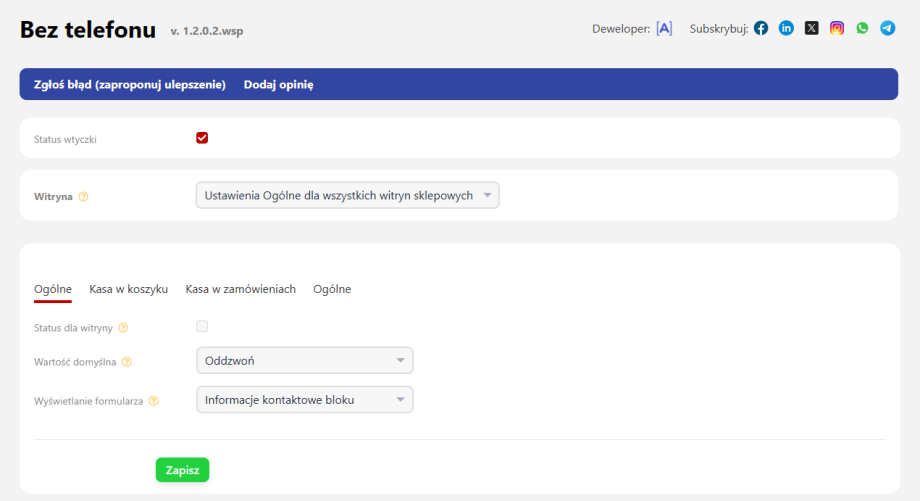The width and height of the screenshot is (920, 501).
Task: Open the developer [A] logo link
Action: pyautogui.click(x=664, y=28)
